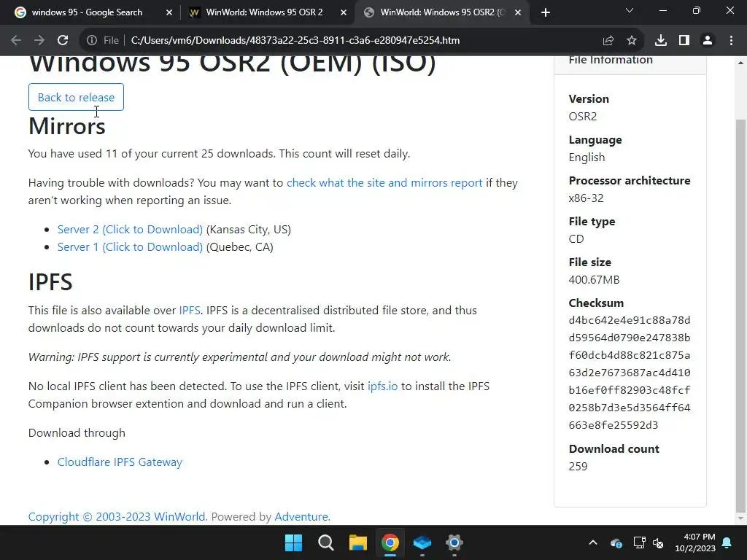Image resolution: width=747 pixels, height=560 pixels.
Task: Open the notification bell icon
Action: click(727, 542)
